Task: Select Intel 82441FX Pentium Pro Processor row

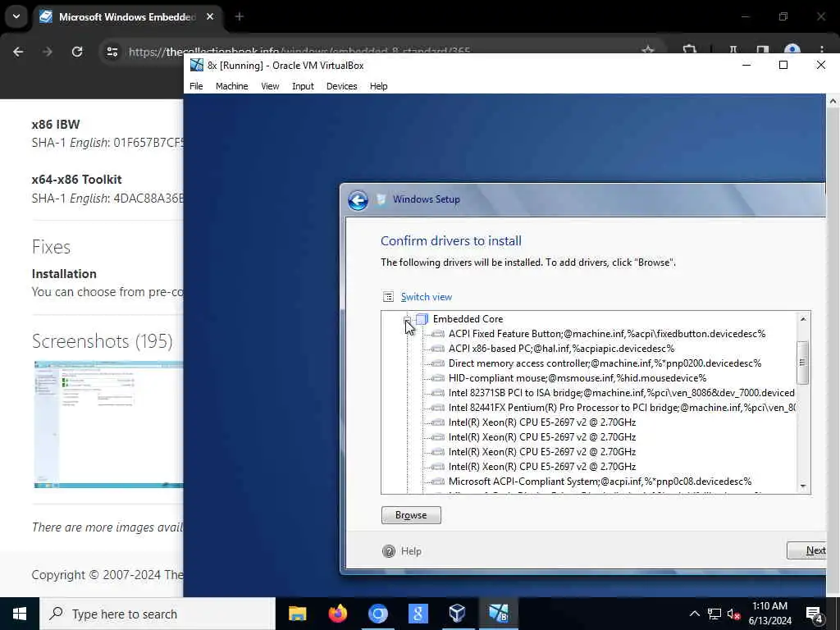Action: coord(622,407)
